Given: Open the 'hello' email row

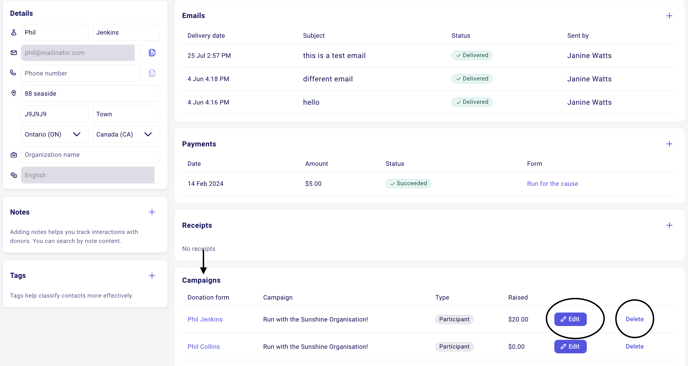Looking at the screenshot, I should (x=430, y=102).
